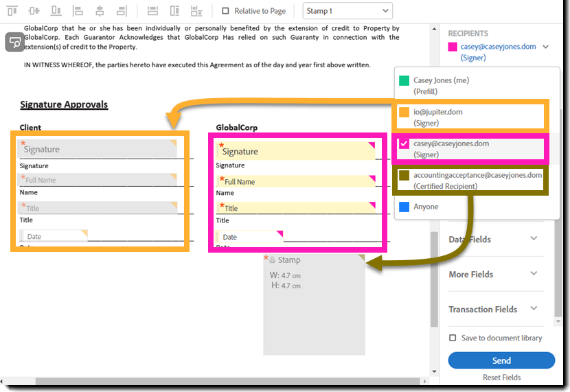Open the search document magnifier button
570x392 pixels.
tap(14, 43)
